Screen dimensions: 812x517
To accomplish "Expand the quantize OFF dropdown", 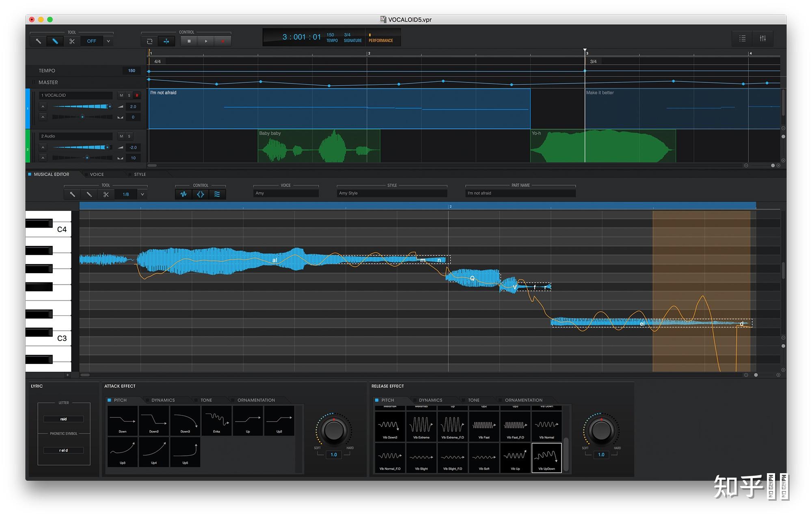I will pos(108,41).
